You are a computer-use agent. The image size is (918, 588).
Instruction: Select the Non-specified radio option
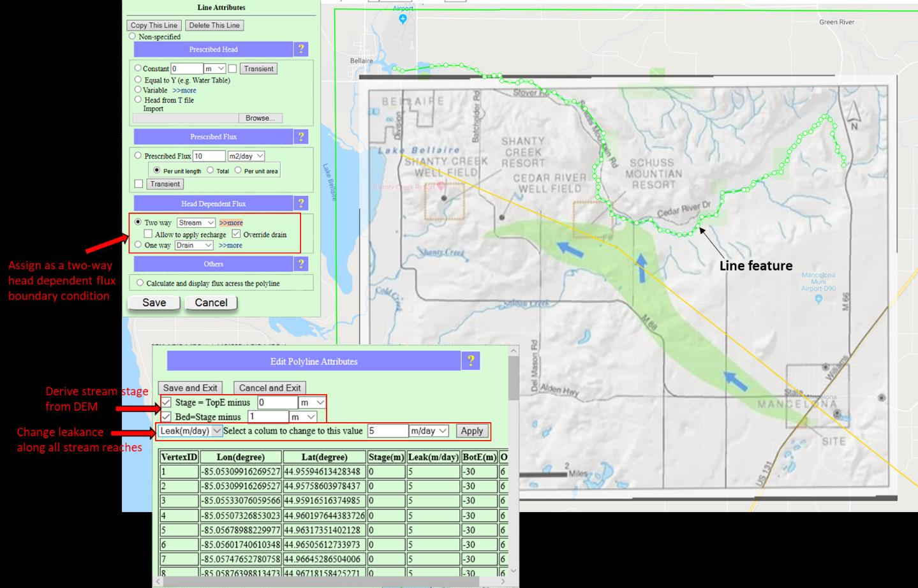coord(133,36)
